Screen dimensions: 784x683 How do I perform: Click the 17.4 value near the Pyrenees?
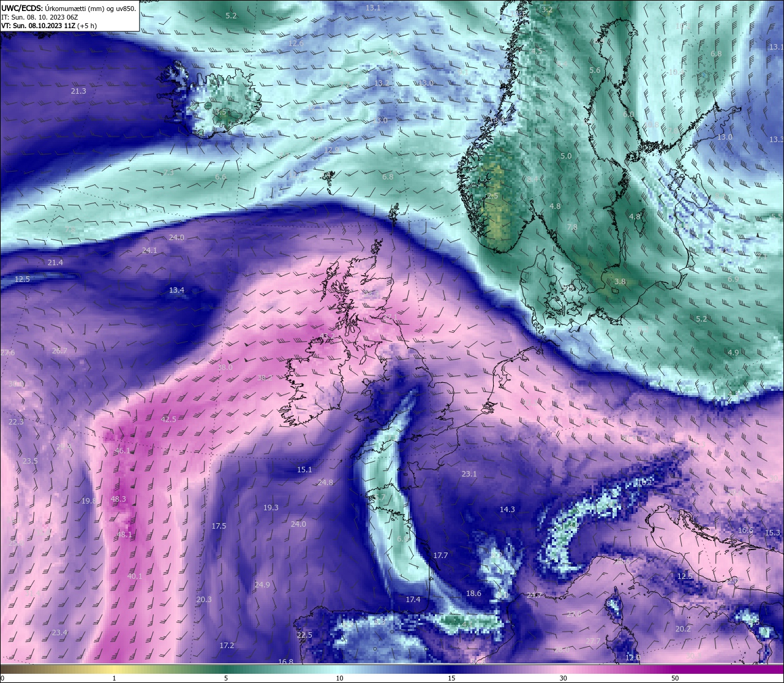coord(413,600)
